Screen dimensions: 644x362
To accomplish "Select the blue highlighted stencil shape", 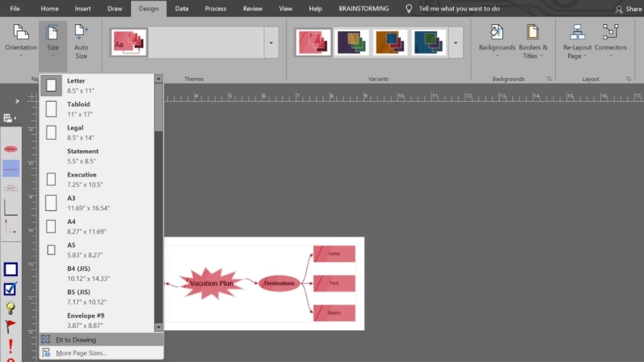I will click(11, 169).
